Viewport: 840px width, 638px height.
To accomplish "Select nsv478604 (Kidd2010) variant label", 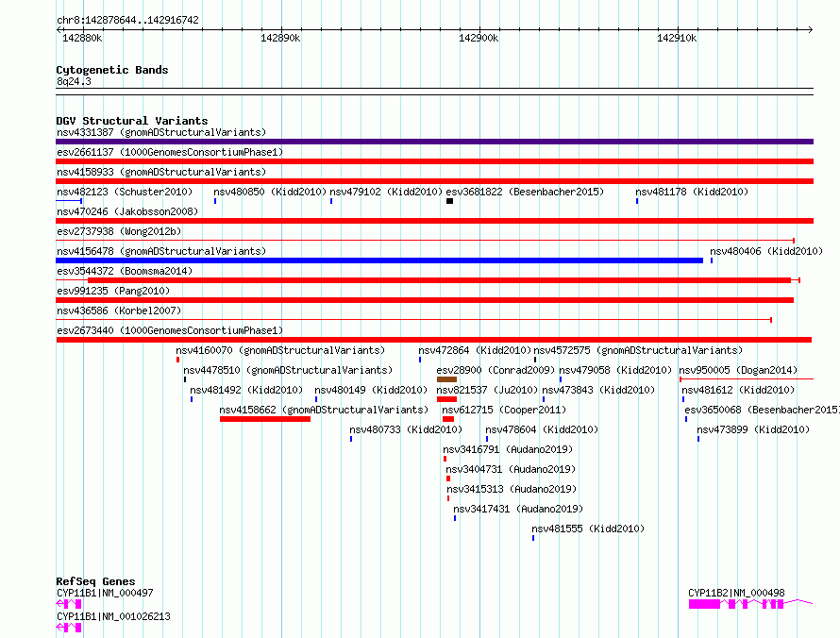I will 542,429.
